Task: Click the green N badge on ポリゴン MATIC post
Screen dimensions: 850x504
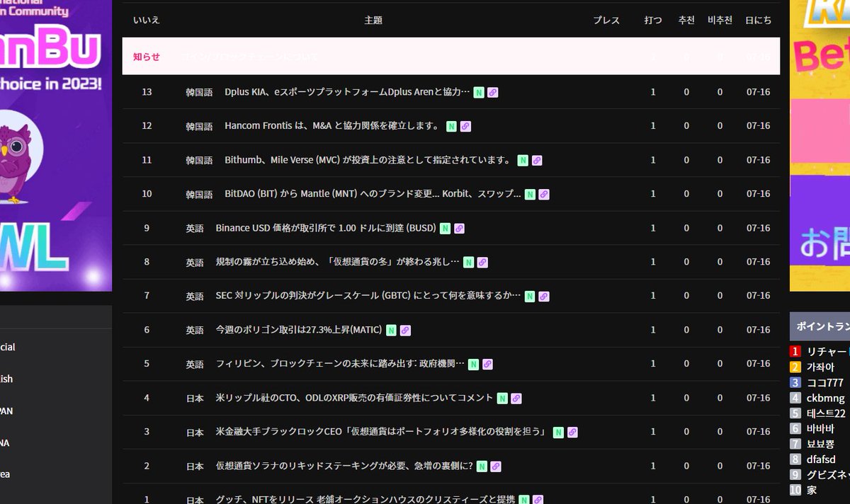Action: tap(391, 330)
